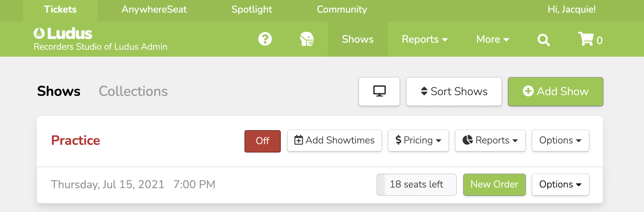Open the search magnifier
This screenshot has width=644, height=212.
pyautogui.click(x=543, y=40)
